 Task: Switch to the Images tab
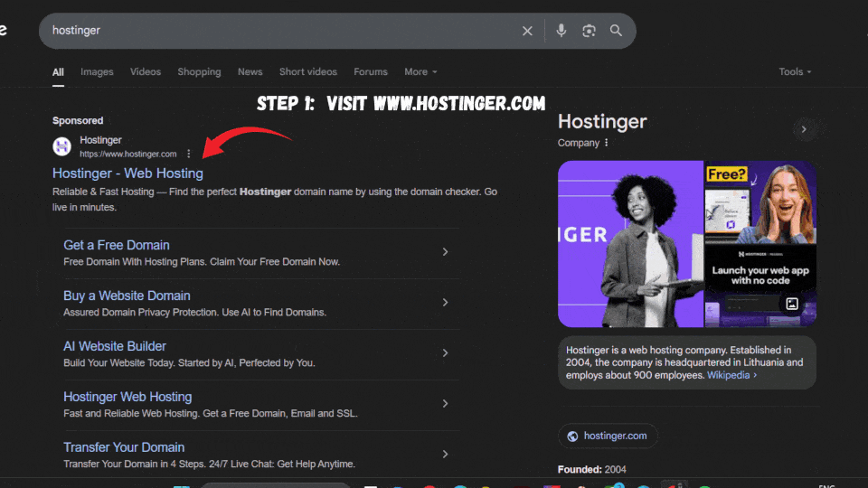97,72
